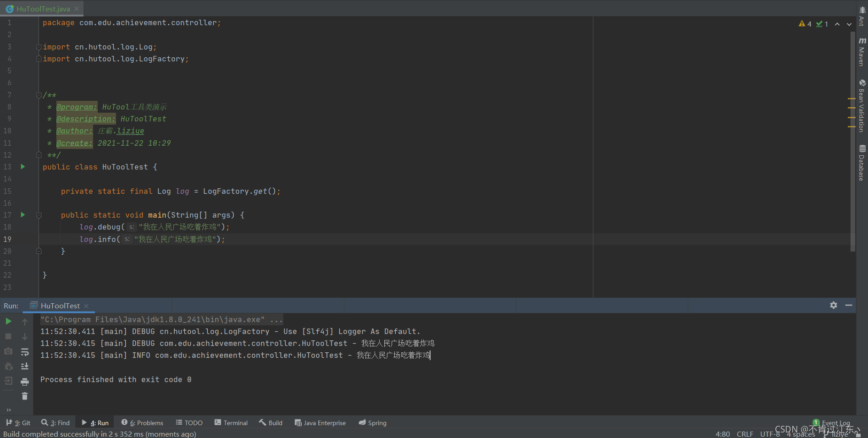868x438 pixels.
Task: Click the java.exe command line in console
Action: 161,319
